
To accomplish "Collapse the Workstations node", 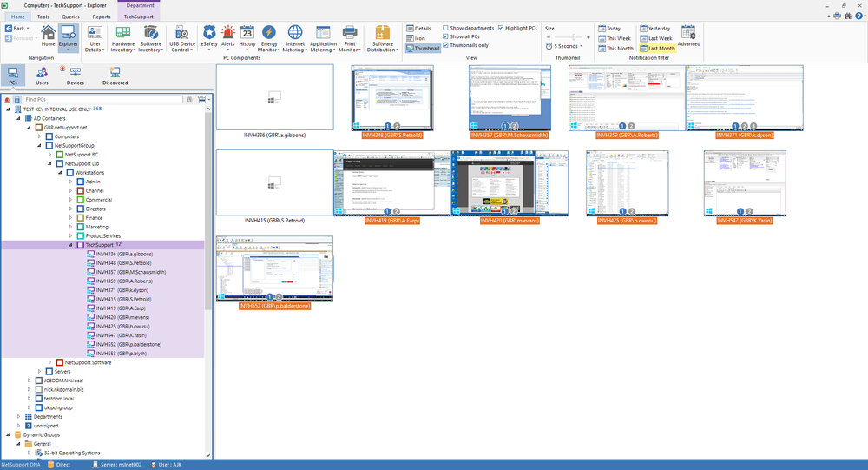I will 60,173.
